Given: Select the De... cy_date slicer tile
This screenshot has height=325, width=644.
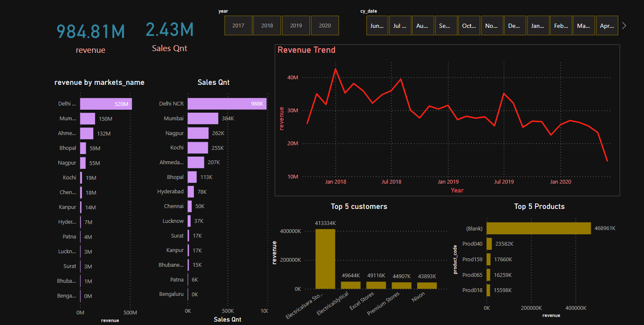Looking at the screenshot, I should (515, 26).
